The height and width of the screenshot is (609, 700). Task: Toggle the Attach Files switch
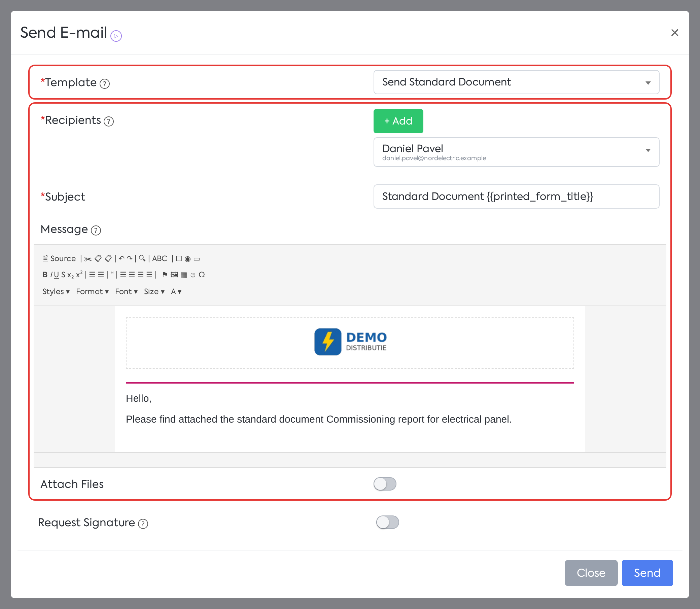click(385, 484)
